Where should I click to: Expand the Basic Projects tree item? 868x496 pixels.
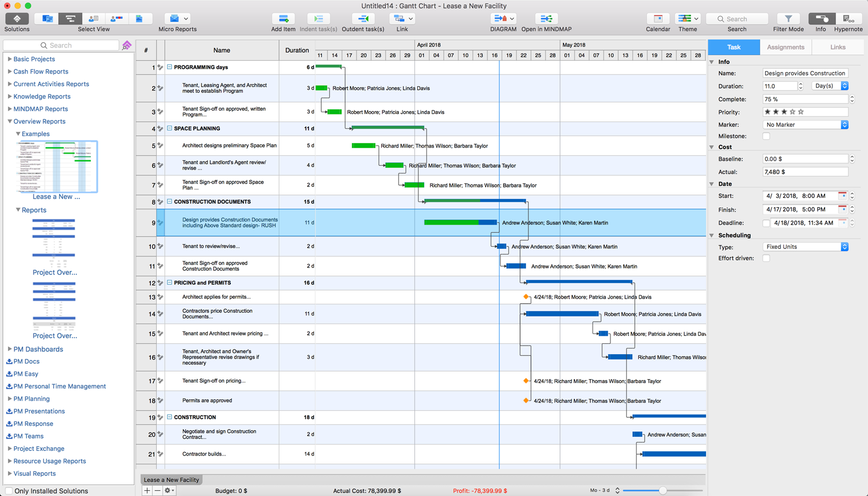(x=10, y=59)
